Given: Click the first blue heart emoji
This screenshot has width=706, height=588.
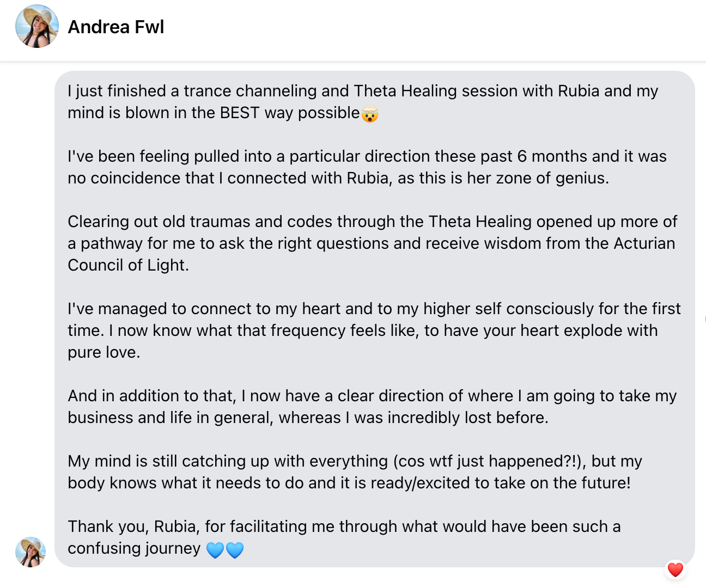Looking at the screenshot, I should (x=215, y=549).
